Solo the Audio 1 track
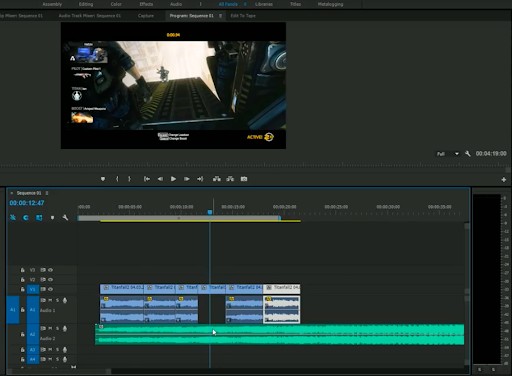512x376 pixels. pyautogui.click(x=57, y=300)
